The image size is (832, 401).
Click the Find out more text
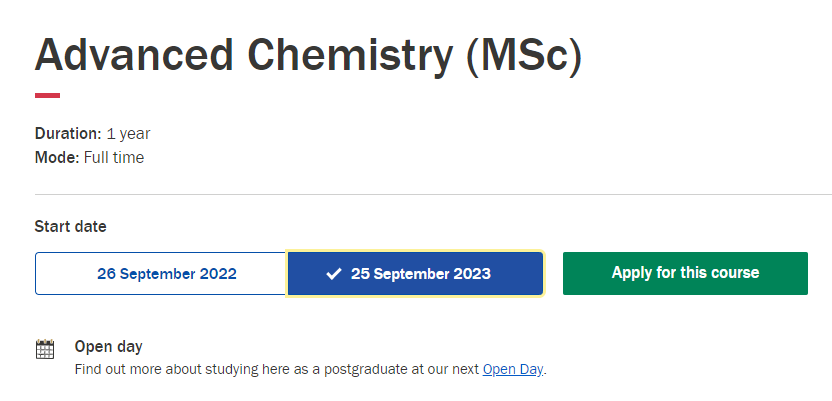click(x=114, y=370)
